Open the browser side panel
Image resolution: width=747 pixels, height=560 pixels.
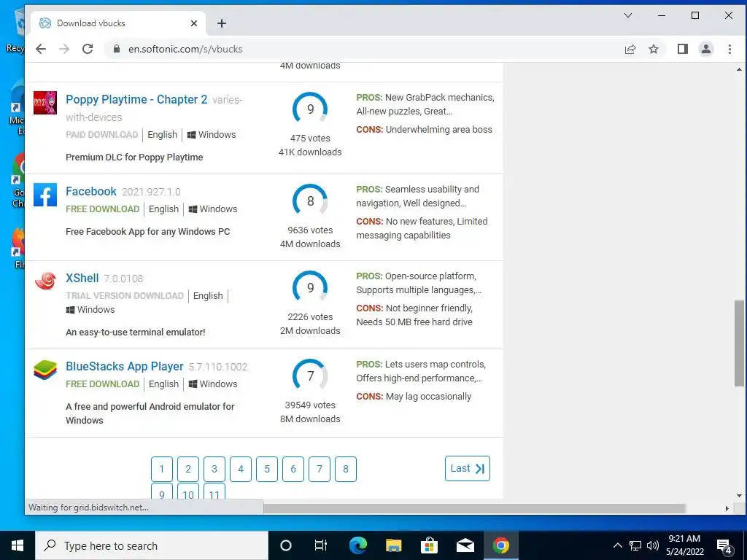pyautogui.click(x=683, y=49)
